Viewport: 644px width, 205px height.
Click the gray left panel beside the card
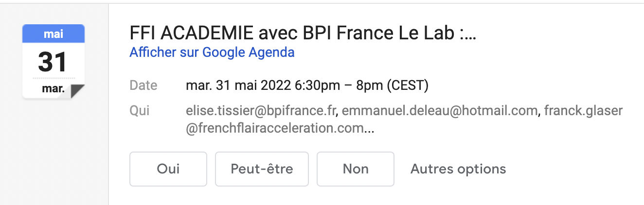coord(54,155)
